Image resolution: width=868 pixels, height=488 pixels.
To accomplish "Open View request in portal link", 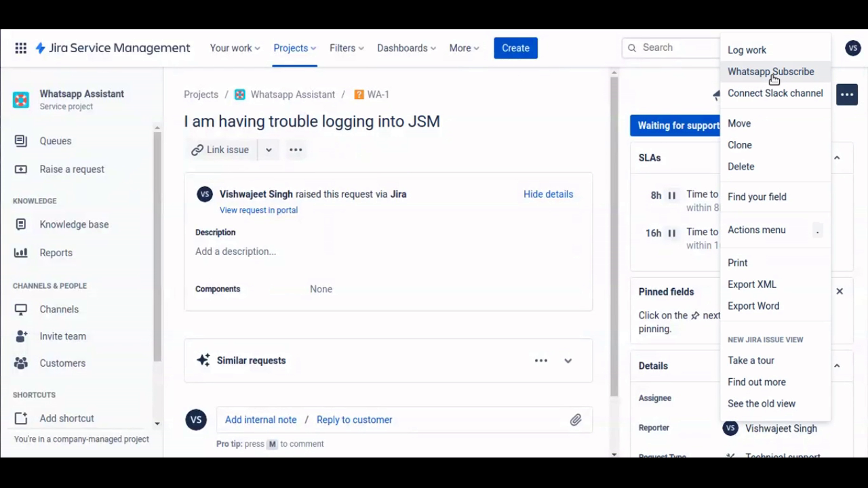I will pos(258,210).
